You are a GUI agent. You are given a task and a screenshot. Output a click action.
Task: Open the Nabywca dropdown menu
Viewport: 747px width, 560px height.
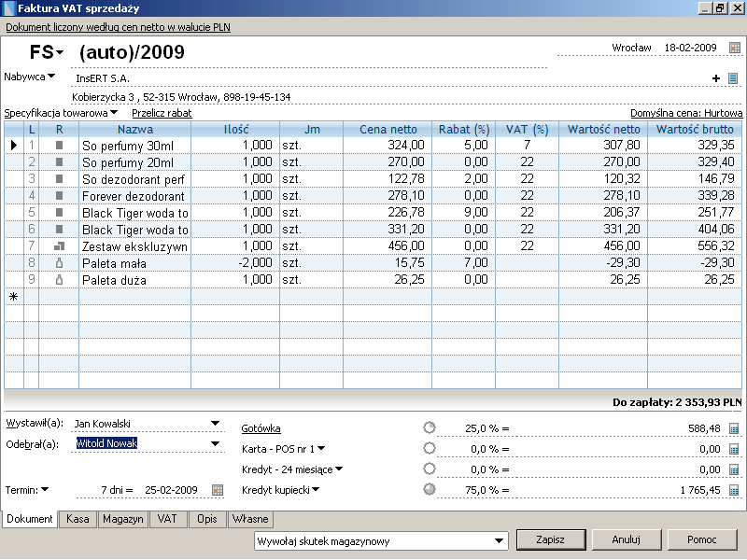point(51,76)
